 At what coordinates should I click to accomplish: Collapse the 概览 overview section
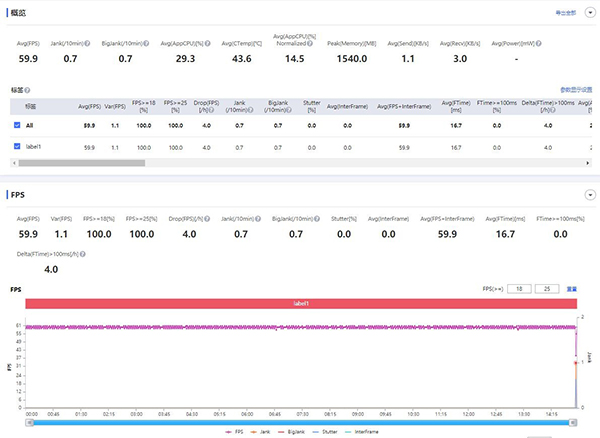pyautogui.click(x=590, y=12)
